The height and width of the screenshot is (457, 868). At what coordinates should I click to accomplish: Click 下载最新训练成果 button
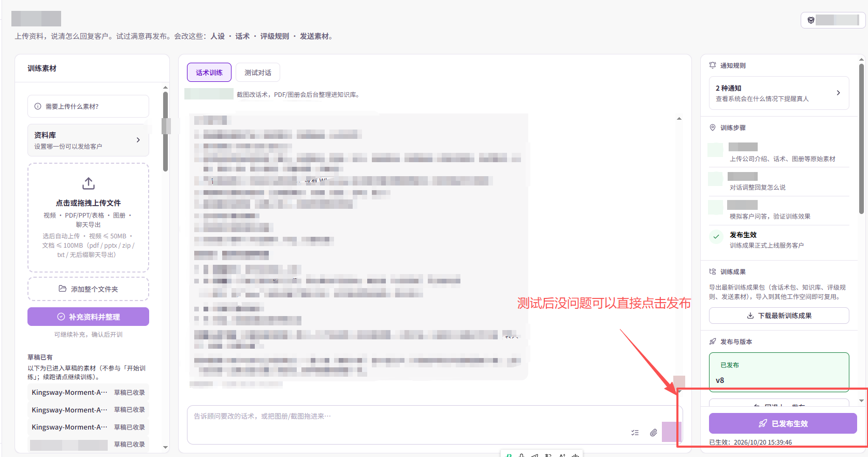click(779, 316)
